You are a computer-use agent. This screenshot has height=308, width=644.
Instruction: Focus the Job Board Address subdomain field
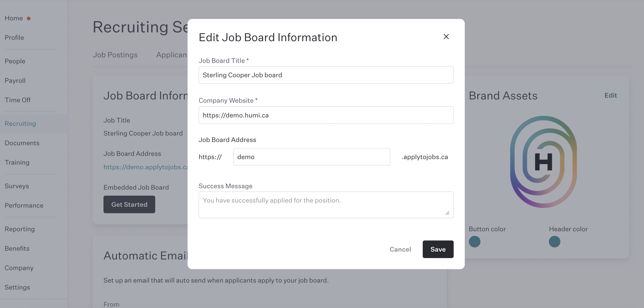pos(312,157)
